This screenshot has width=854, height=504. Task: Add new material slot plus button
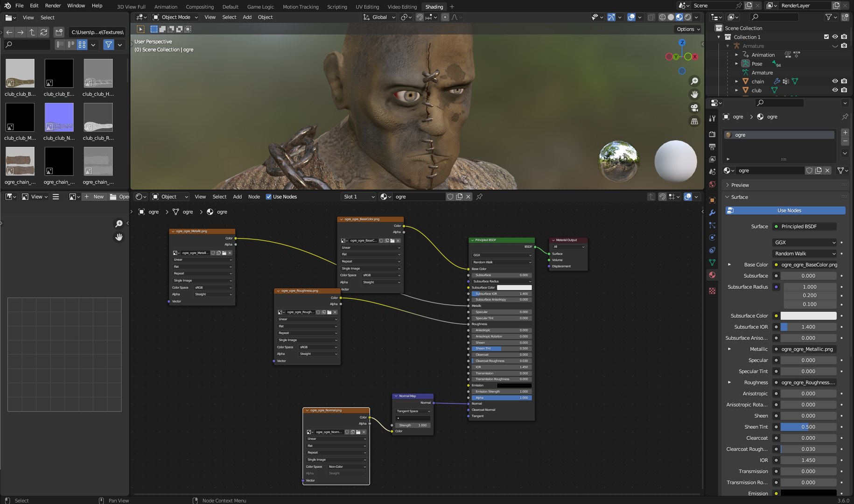845,133
